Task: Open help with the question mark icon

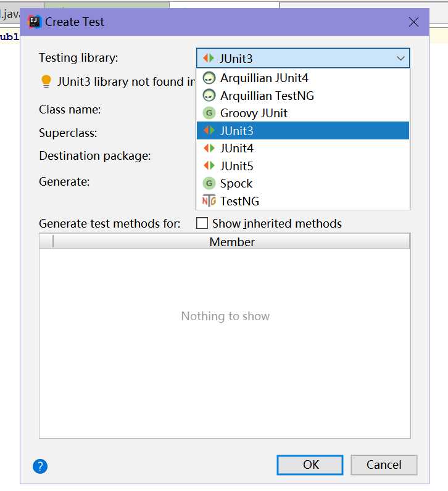Action: [x=40, y=466]
